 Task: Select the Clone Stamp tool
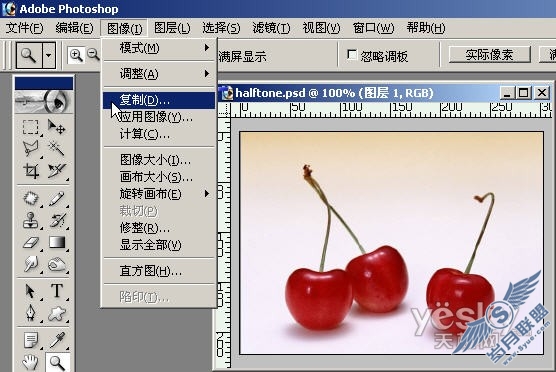pyautogui.click(x=30, y=220)
